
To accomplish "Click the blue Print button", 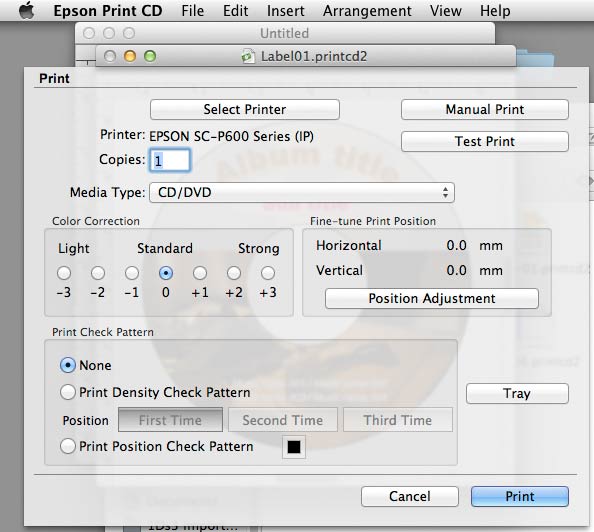I will 520,496.
